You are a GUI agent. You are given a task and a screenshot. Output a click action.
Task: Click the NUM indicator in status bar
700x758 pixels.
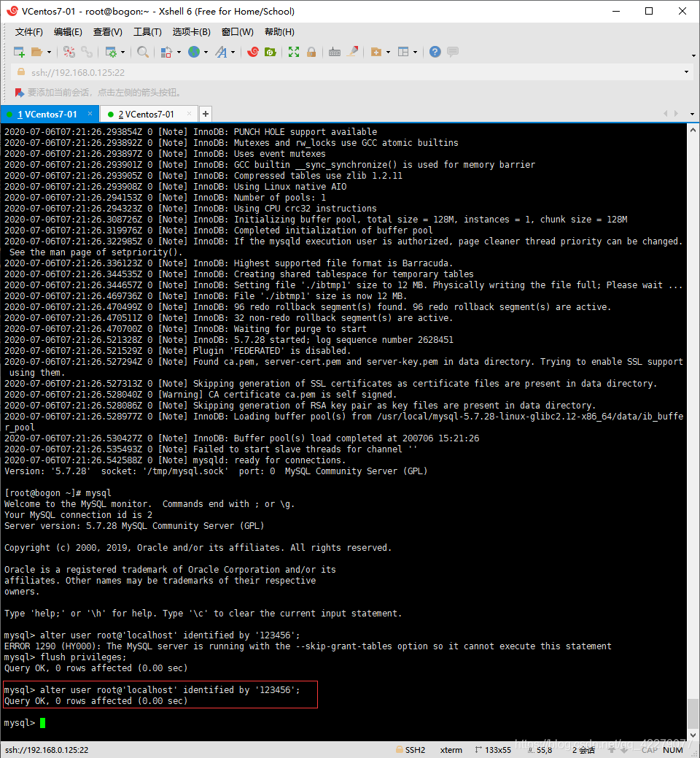[673, 750]
